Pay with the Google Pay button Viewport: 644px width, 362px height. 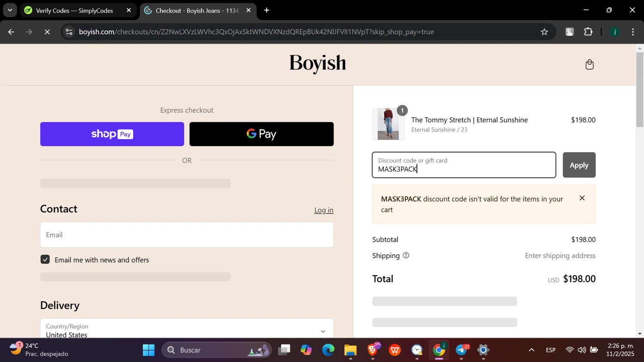tap(261, 134)
